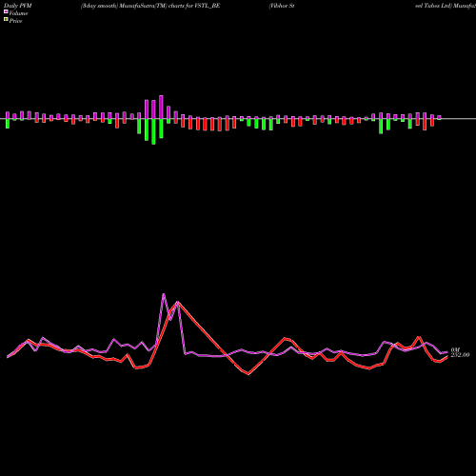Click the '232.00' price value label
Viewport: 476px width, 476px height.
tap(460, 355)
